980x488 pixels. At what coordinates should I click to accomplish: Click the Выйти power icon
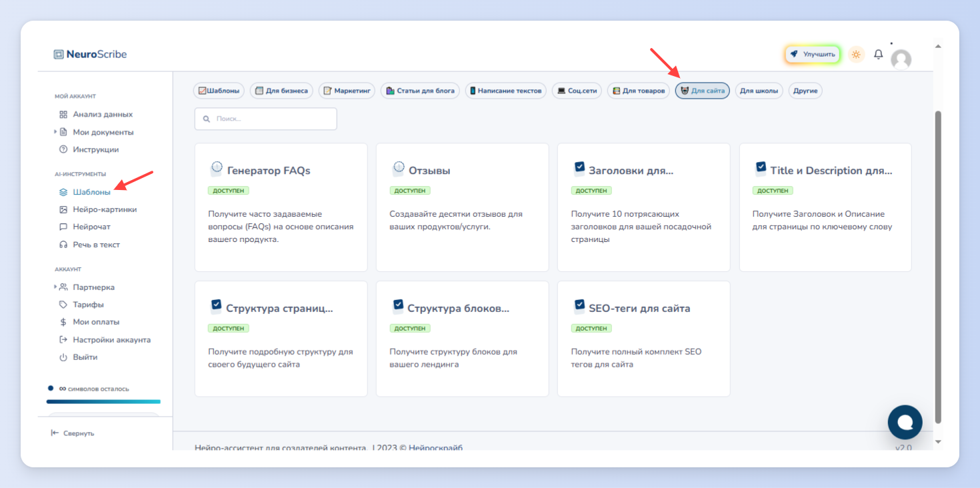coord(63,357)
